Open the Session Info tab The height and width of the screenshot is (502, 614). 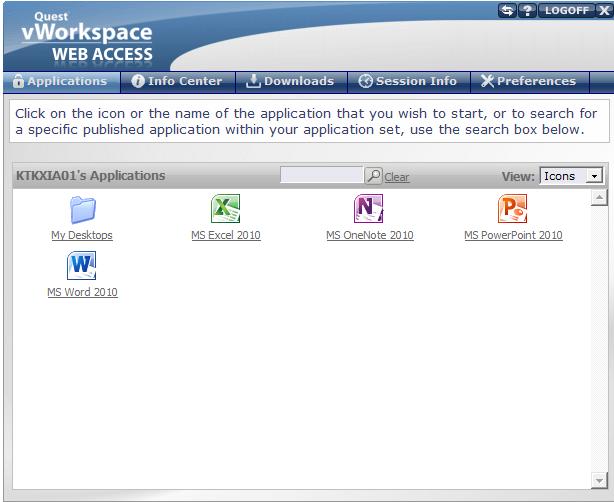tap(408, 81)
